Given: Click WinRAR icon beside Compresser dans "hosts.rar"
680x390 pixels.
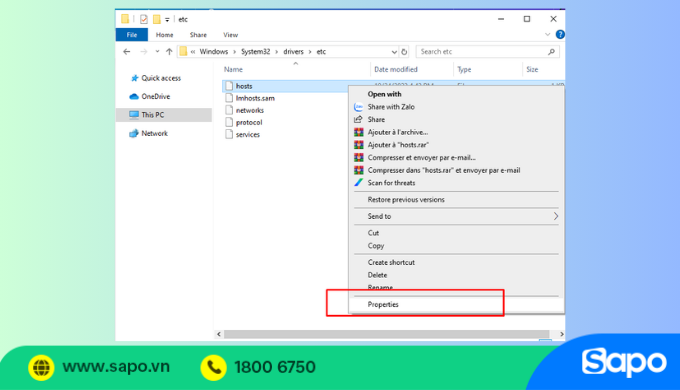Looking at the screenshot, I should click(359, 170).
